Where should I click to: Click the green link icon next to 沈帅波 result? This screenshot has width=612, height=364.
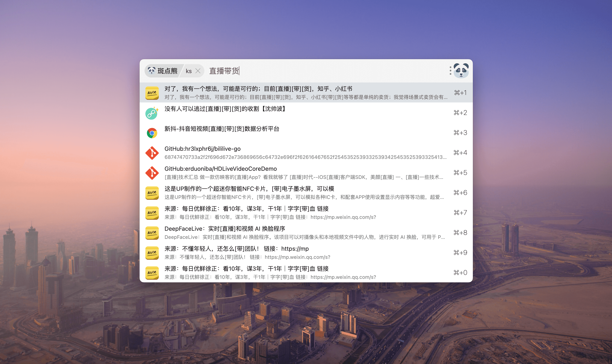pyautogui.click(x=152, y=113)
